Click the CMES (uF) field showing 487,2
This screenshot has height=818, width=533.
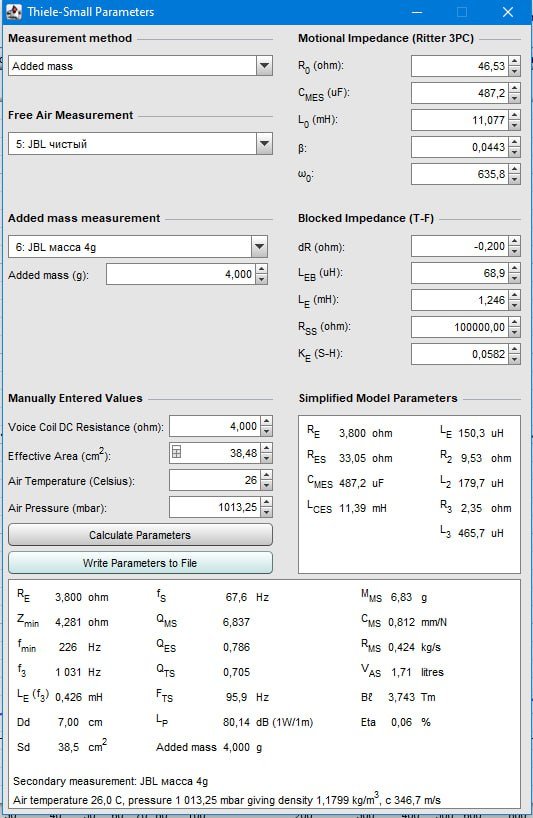[460, 93]
